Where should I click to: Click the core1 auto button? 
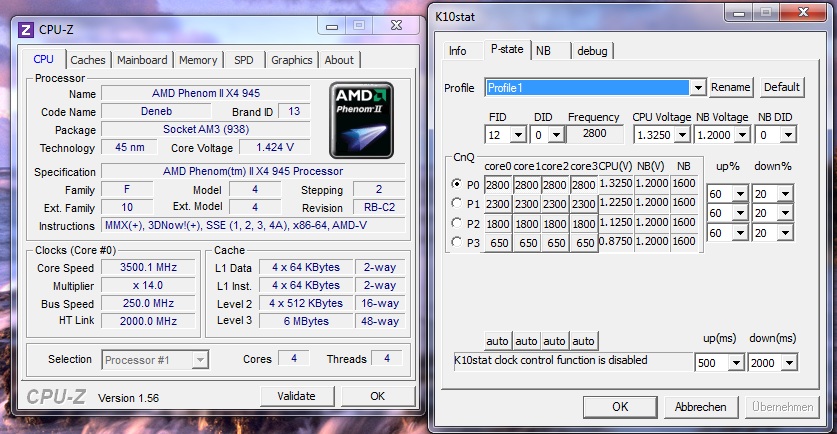click(x=526, y=341)
